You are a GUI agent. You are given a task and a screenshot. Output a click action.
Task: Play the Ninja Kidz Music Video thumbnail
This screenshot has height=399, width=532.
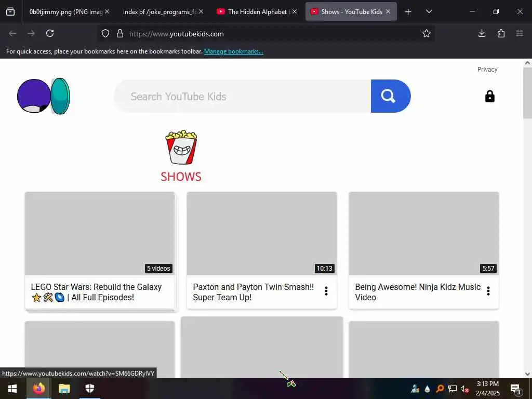pyautogui.click(x=424, y=233)
